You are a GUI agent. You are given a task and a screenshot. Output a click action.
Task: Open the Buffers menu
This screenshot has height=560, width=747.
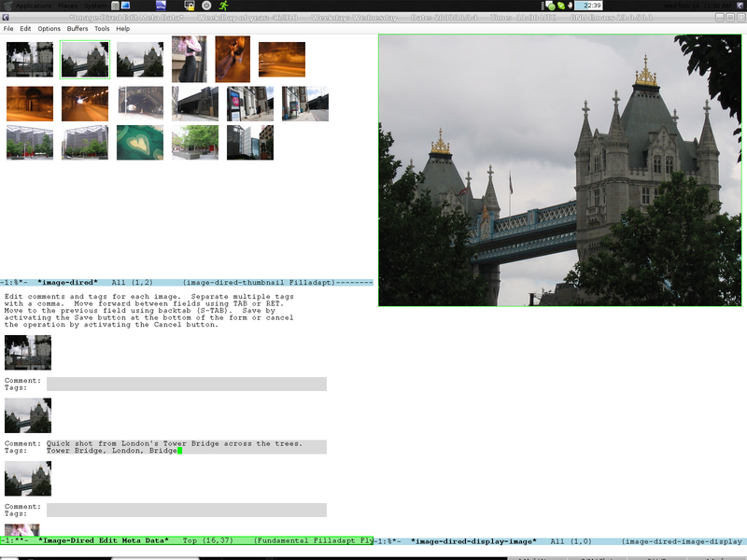pyautogui.click(x=78, y=28)
